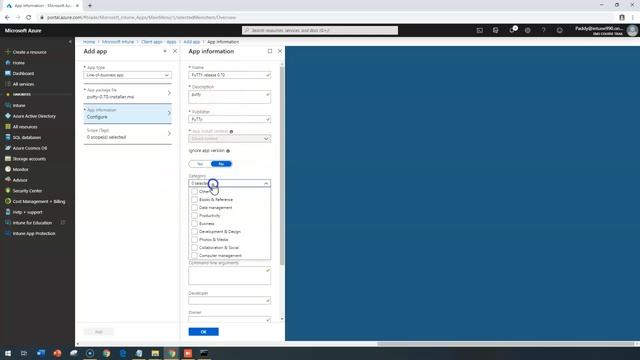The image size is (640, 360).
Task: Check the Data management category
Action: click(195, 208)
